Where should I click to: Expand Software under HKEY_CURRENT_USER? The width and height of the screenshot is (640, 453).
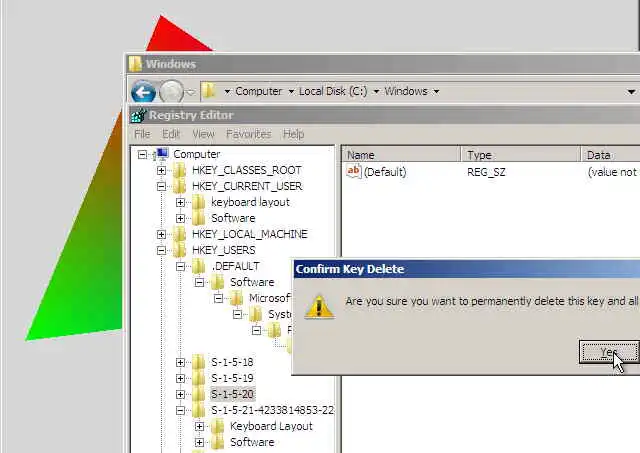[x=180, y=219]
